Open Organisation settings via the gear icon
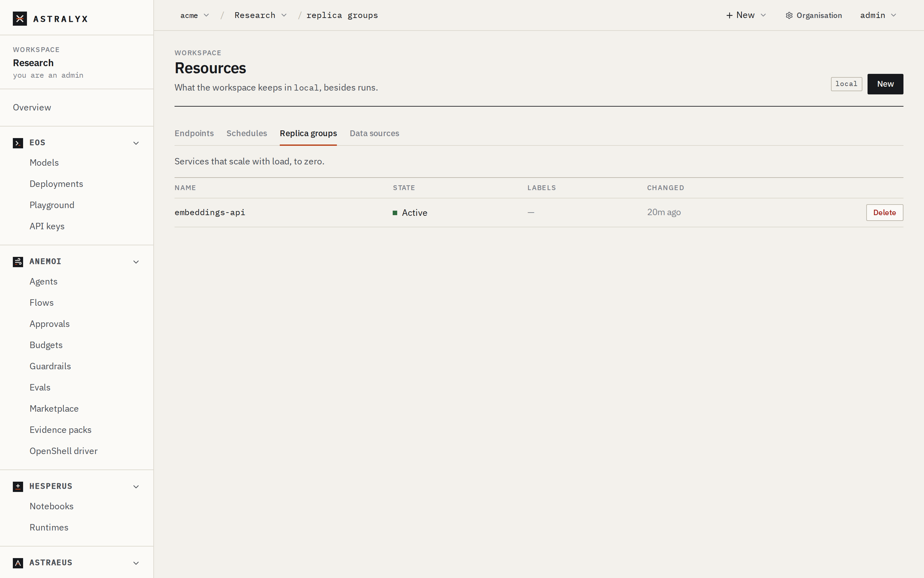This screenshot has width=924, height=578. (x=789, y=16)
